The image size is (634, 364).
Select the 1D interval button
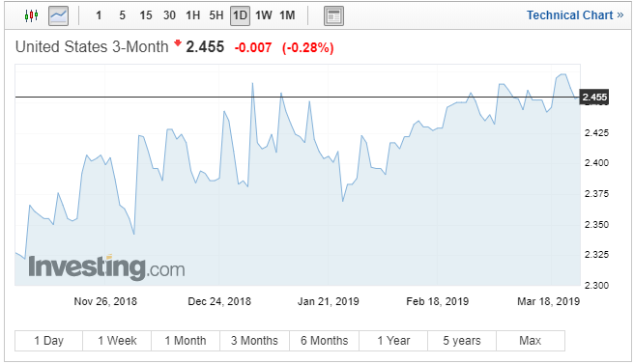click(240, 15)
